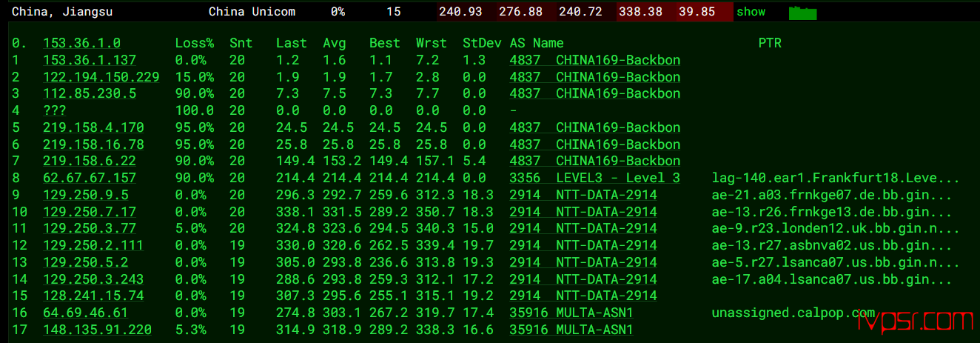Click the 'Wrst' column header

point(432,43)
